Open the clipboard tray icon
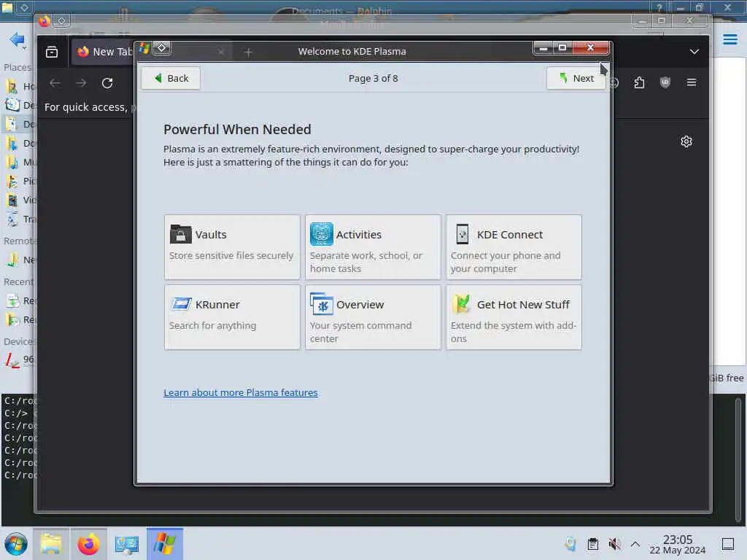Image resolution: width=747 pixels, height=560 pixels. point(592,544)
